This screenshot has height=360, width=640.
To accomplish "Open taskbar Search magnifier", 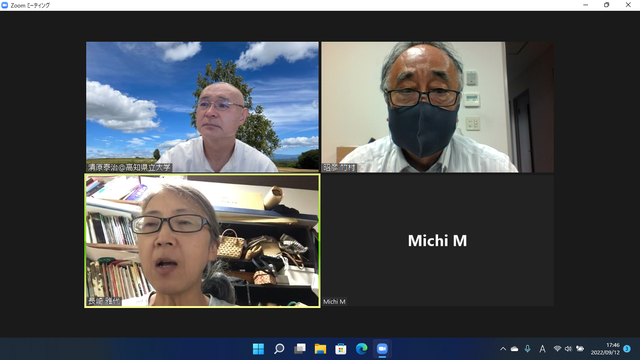I will point(279,349).
